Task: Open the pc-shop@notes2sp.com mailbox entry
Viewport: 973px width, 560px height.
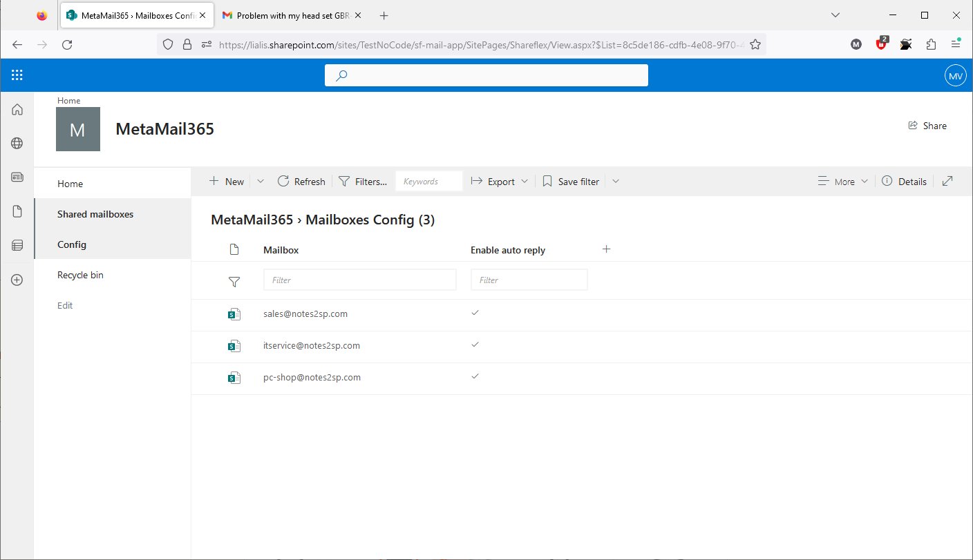Action: tap(312, 378)
